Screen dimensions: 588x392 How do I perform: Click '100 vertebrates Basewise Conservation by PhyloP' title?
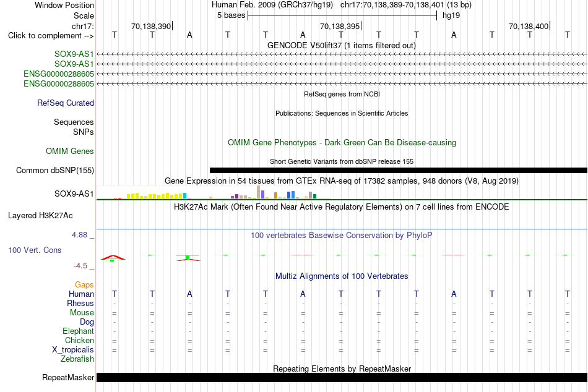(x=342, y=236)
